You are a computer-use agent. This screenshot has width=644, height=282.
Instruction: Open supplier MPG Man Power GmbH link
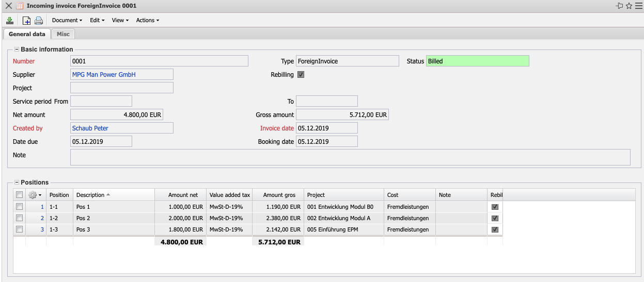pyautogui.click(x=104, y=75)
